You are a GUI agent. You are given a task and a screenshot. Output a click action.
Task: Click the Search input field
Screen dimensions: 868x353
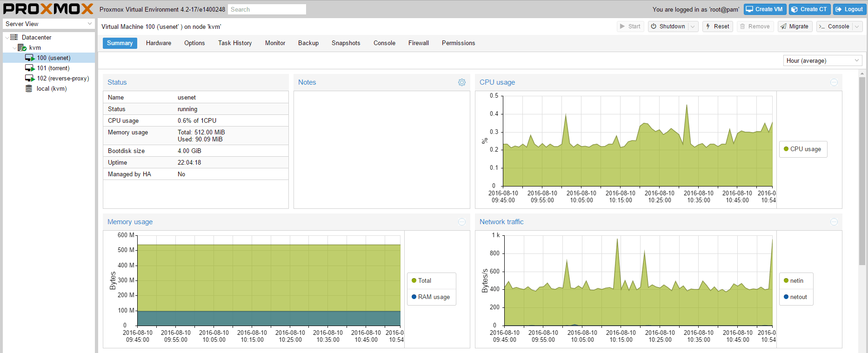click(267, 9)
